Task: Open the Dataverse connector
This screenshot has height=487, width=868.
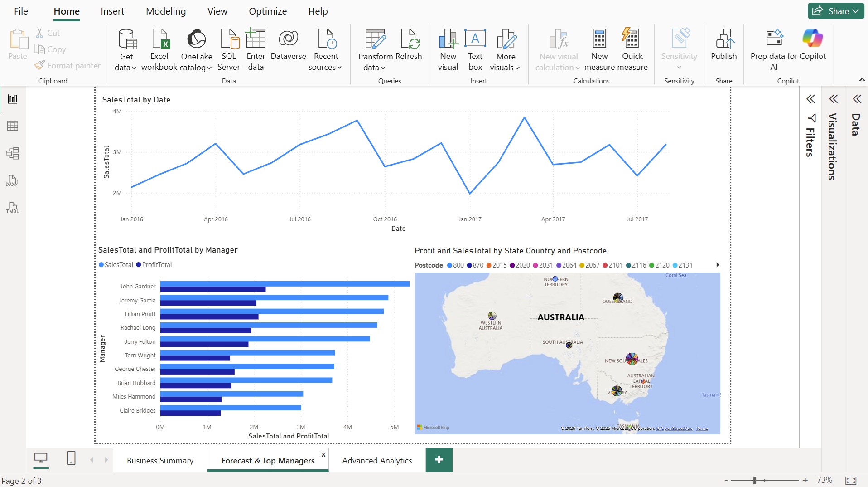Action: [289, 48]
